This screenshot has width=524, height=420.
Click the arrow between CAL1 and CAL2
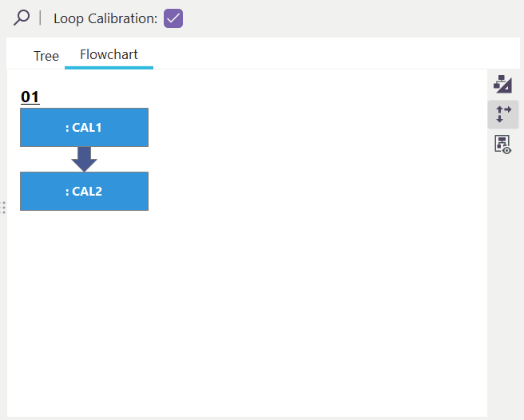click(84, 159)
